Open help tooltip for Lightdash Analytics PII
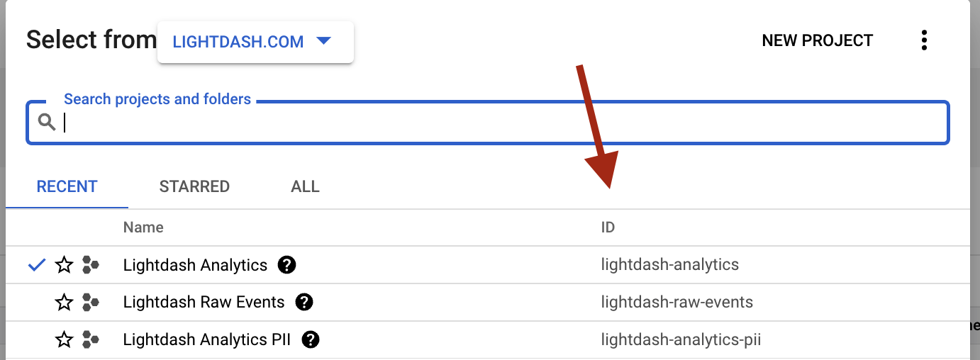This screenshot has height=360, width=980. click(311, 339)
